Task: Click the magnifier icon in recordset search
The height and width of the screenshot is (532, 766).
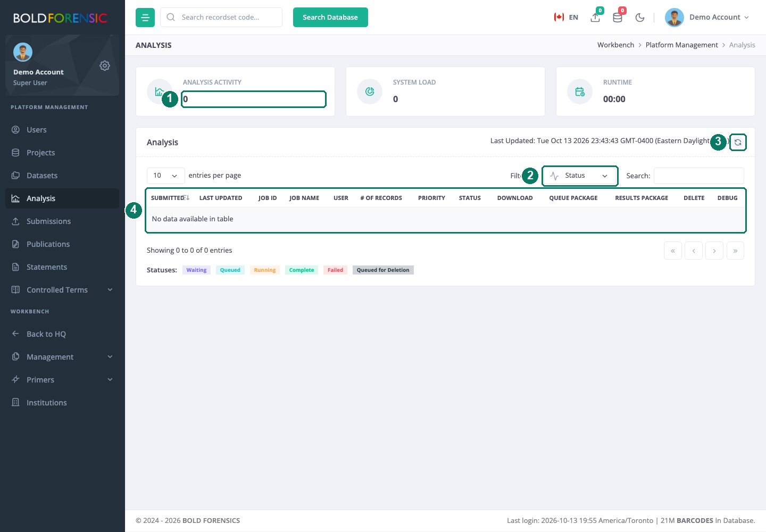Action: (171, 18)
